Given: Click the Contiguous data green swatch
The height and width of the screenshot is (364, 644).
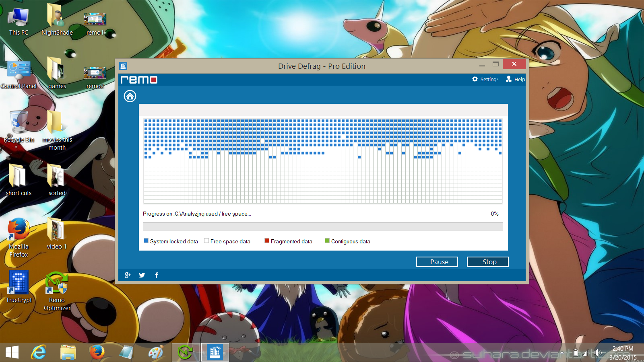Looking at the screenshot, I should (x=327, y=241).
